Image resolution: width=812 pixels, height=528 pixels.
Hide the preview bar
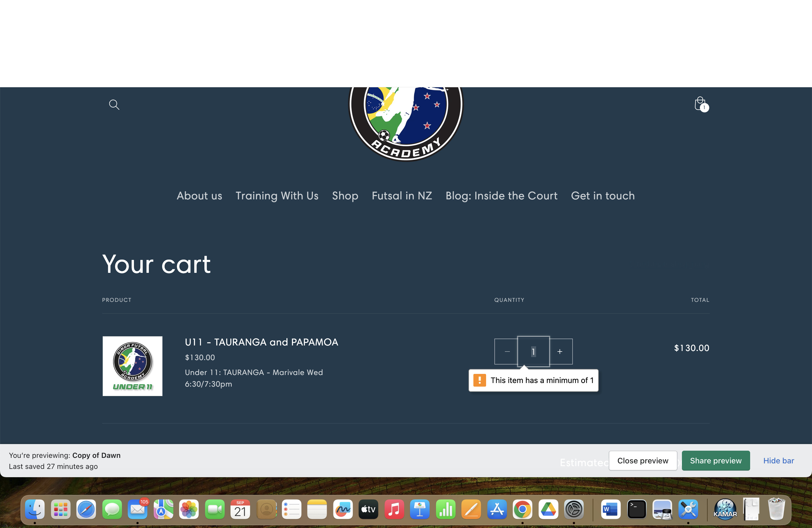(x=778, y=460)
